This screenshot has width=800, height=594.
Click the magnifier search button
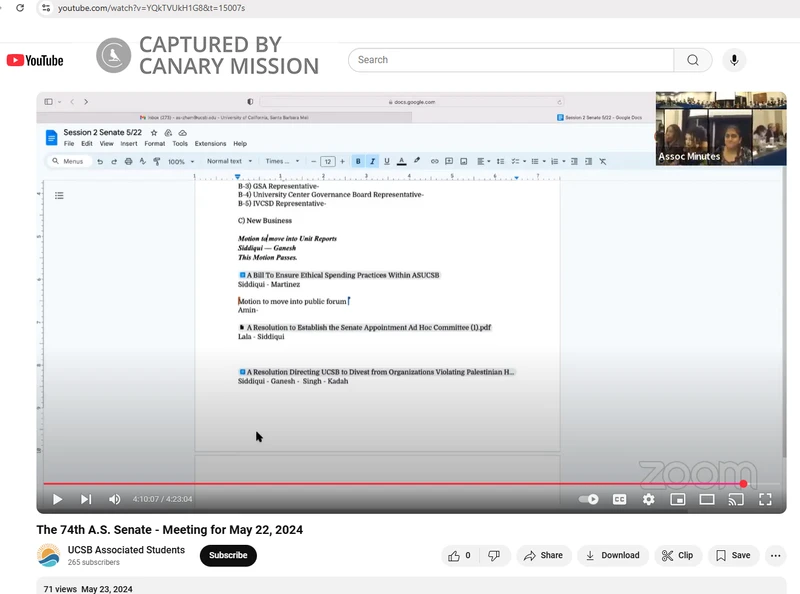(692, 60)
